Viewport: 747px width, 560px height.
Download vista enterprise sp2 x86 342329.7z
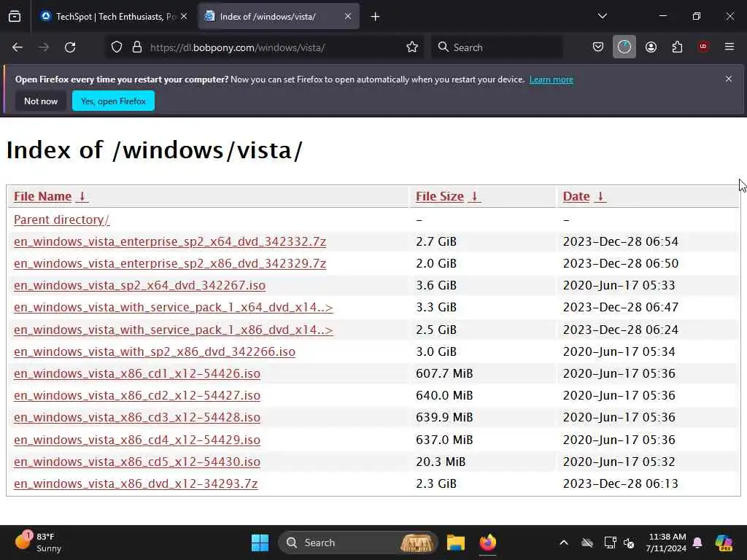[x=170, y=263]
